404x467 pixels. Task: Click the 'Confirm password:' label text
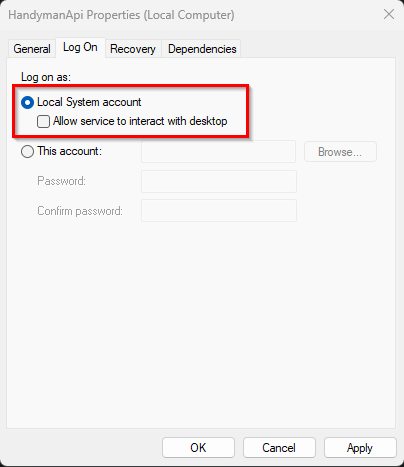[x=80, y=211]
